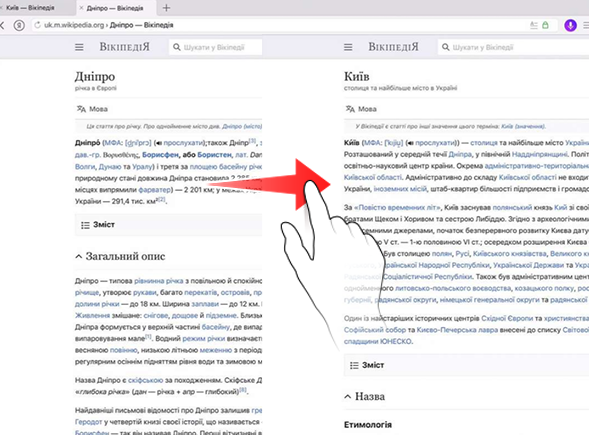Click the Вікіпедія logo on the Київ page
Image resolution: width=589 pixels, height=435 pixels.
pyautogui.click(x=393, y=47)
